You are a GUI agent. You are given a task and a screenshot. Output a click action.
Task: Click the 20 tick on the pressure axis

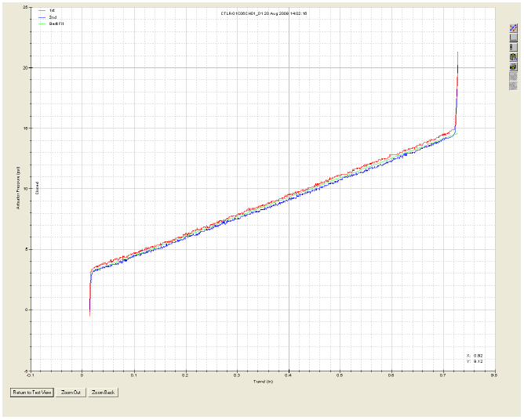pos(25,67)
